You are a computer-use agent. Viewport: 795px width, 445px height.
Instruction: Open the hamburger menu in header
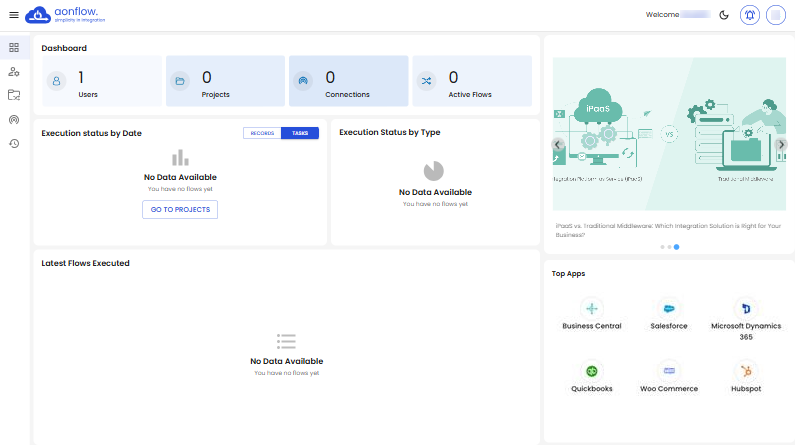(14, 15)
